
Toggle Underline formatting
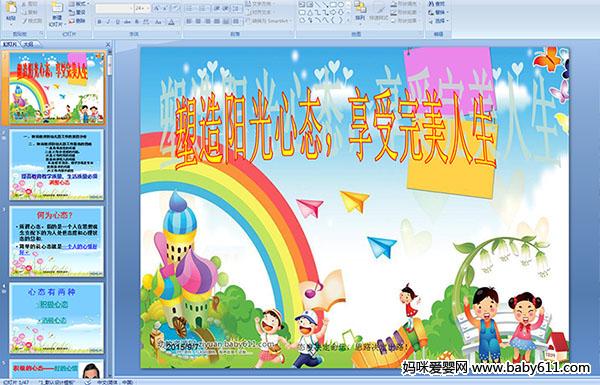[x=117, y=22]
